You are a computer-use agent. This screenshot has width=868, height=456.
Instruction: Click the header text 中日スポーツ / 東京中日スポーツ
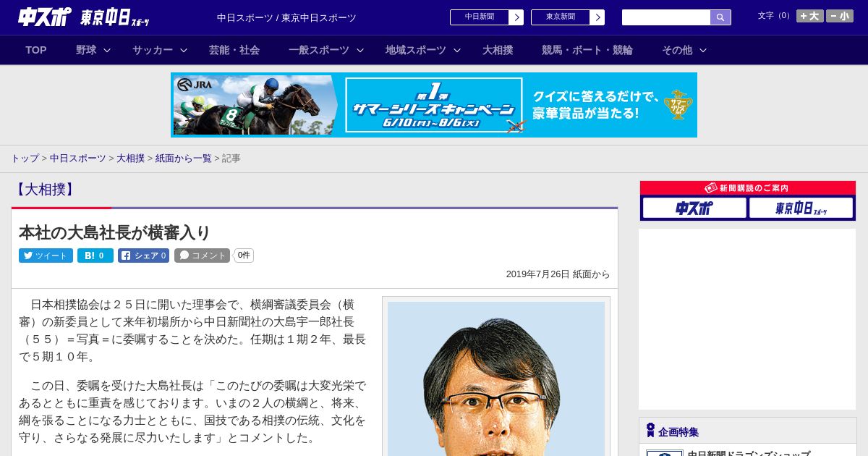286,18
